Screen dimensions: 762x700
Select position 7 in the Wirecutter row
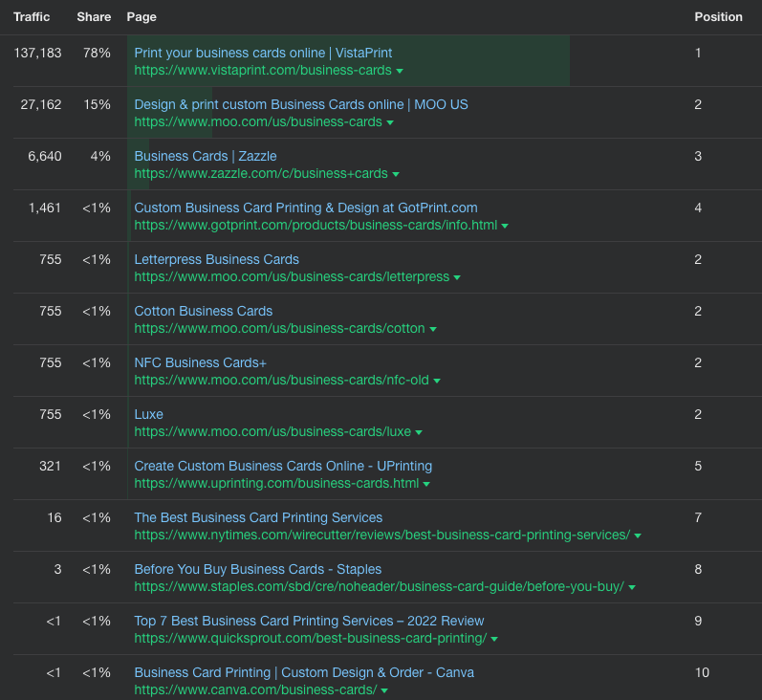point(698,517)
